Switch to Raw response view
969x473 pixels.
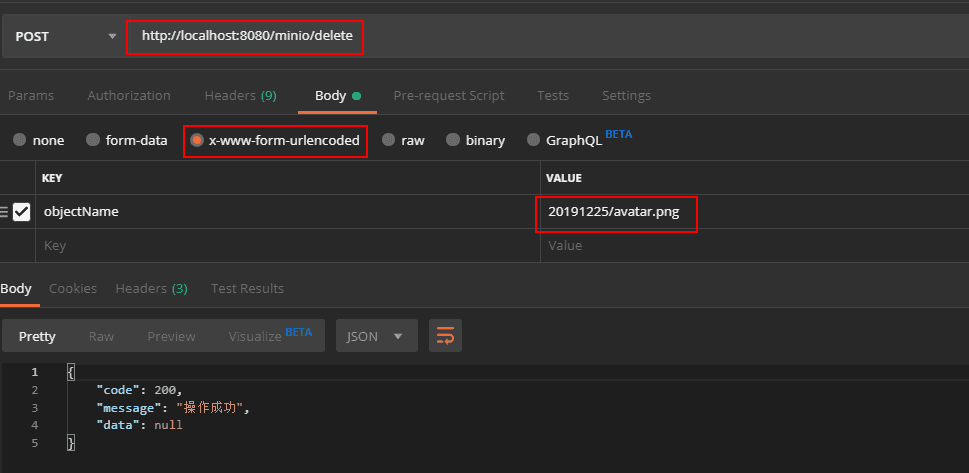[101, 336]
